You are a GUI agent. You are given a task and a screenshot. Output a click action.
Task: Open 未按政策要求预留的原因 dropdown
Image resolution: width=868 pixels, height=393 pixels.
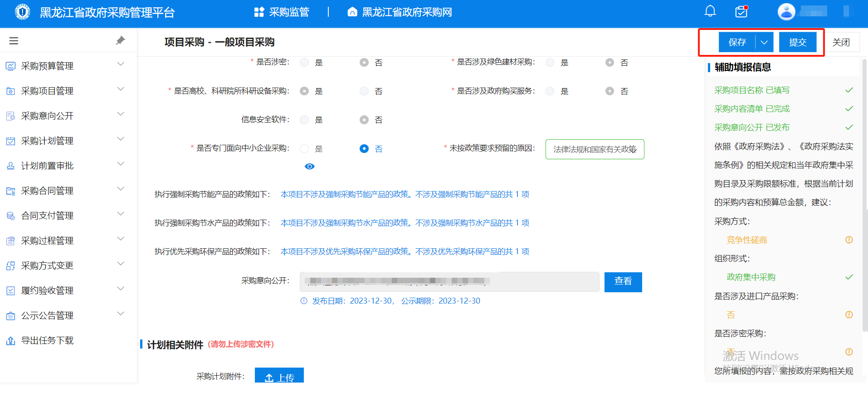point(595,149)
